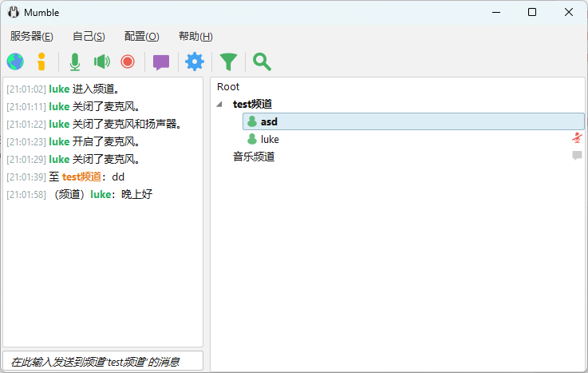Open settings with the blue gear icon
Screen dimensions: 588x373
(195, 62)
